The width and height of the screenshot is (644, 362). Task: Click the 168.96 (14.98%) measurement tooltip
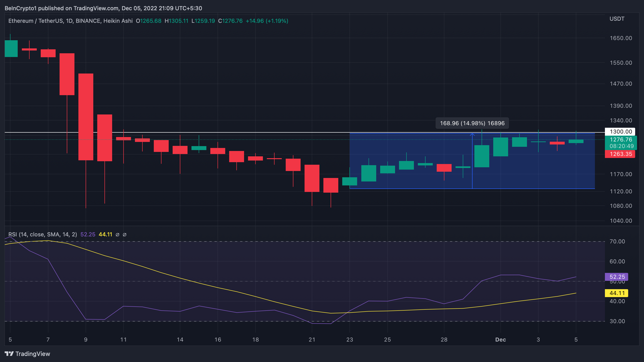pos(472,123)
